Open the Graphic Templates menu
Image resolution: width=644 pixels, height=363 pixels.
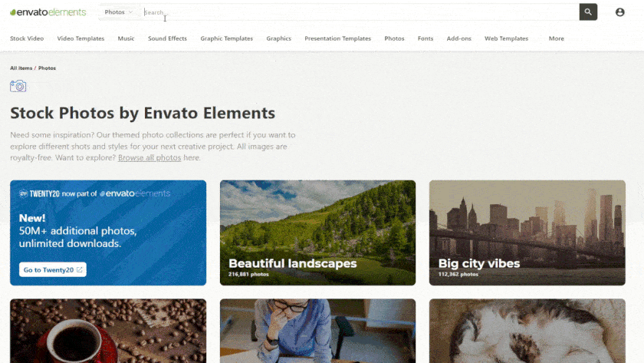[x=226, y=38]
